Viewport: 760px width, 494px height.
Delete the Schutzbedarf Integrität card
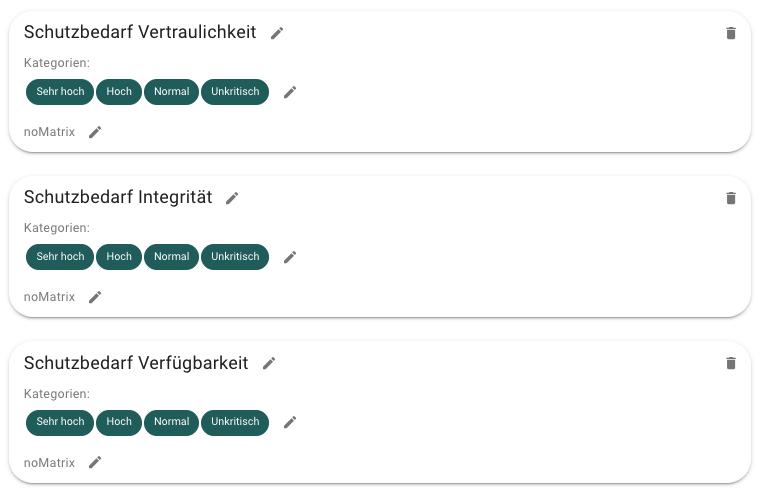[x=730, y=198]
